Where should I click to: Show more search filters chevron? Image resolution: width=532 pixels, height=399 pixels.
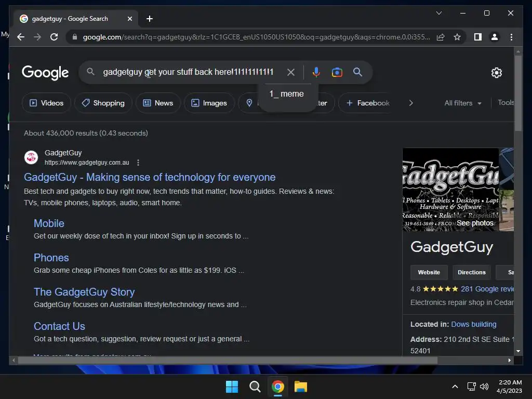pyautogui.click(x=411, y=103)
